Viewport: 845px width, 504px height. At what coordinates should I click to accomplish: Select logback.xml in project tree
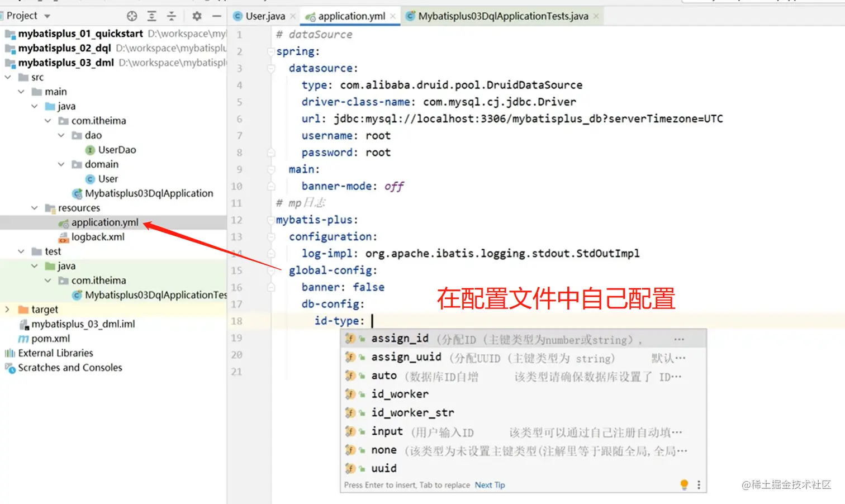[98, 237]
